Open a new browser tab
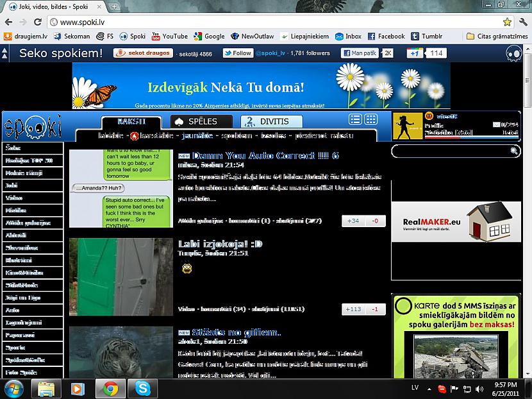The height and width of the screenshot is (399, 532). coord(115,6)
